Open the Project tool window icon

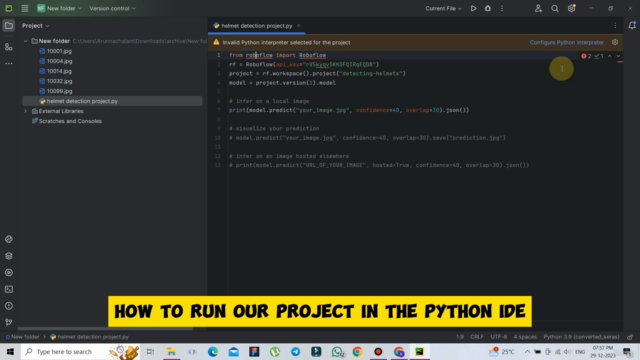(x=9, y=26)
